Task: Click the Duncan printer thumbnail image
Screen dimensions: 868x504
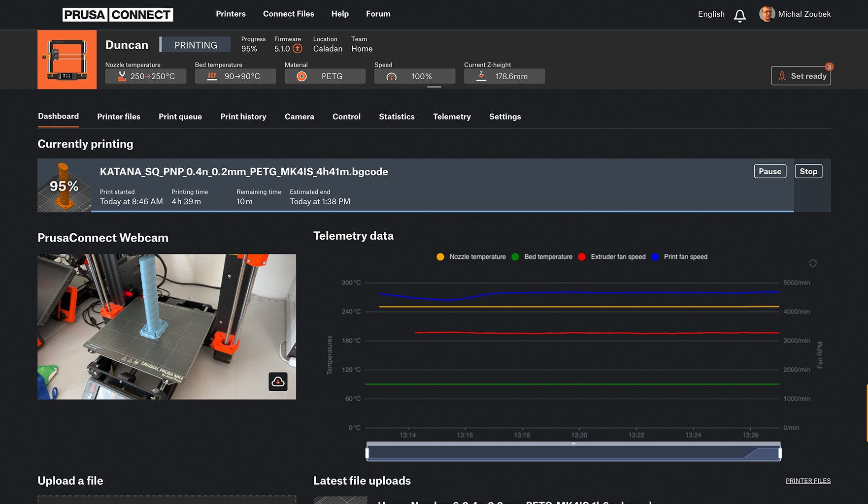Action: 67,60
